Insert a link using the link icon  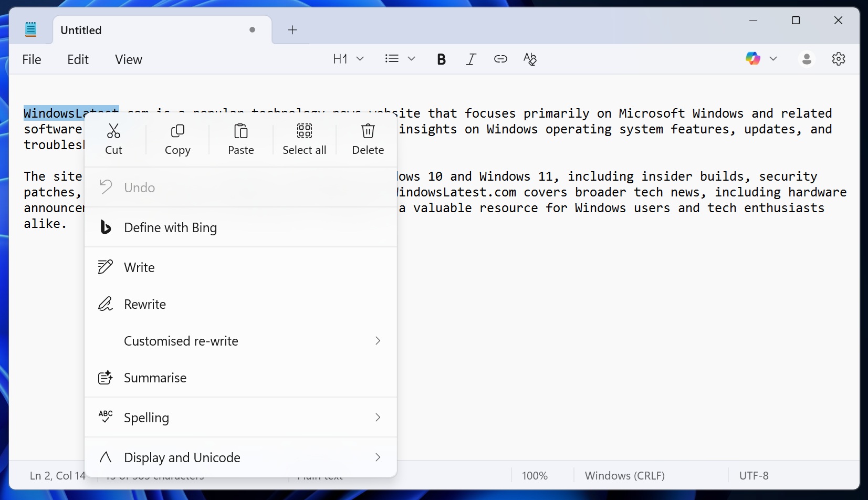tap(500, 59)
